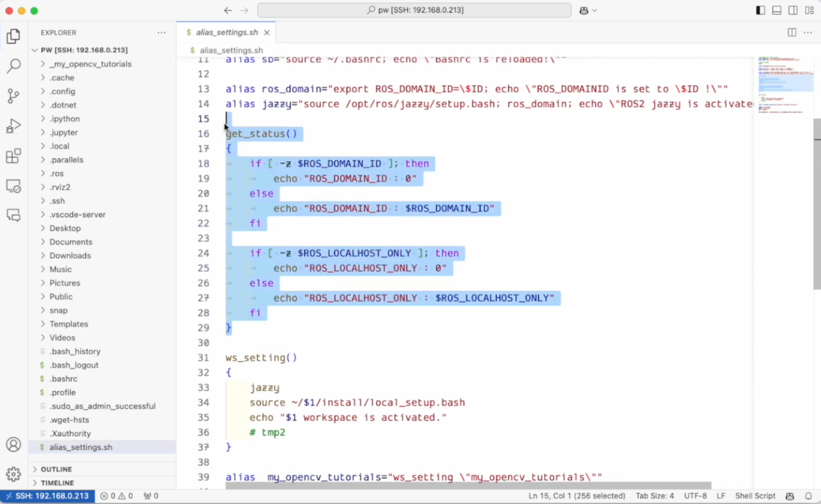Screen dimensions: 821x504
Task: Toggle the secondary sidebar visibility
Action: (x=793, y=10)
